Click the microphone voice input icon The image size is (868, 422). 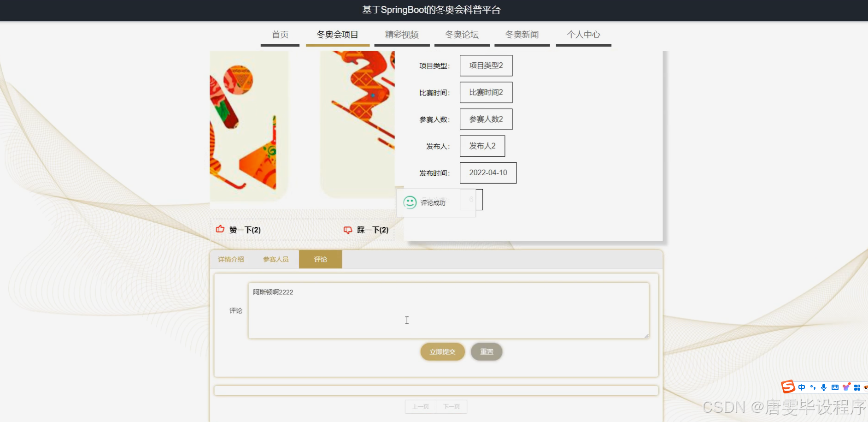tap(824, 387)
